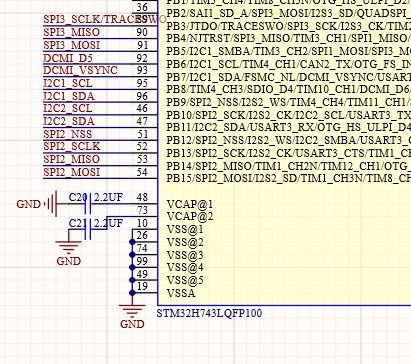Select the DCMI_VSYNC net label

[80, 70]
